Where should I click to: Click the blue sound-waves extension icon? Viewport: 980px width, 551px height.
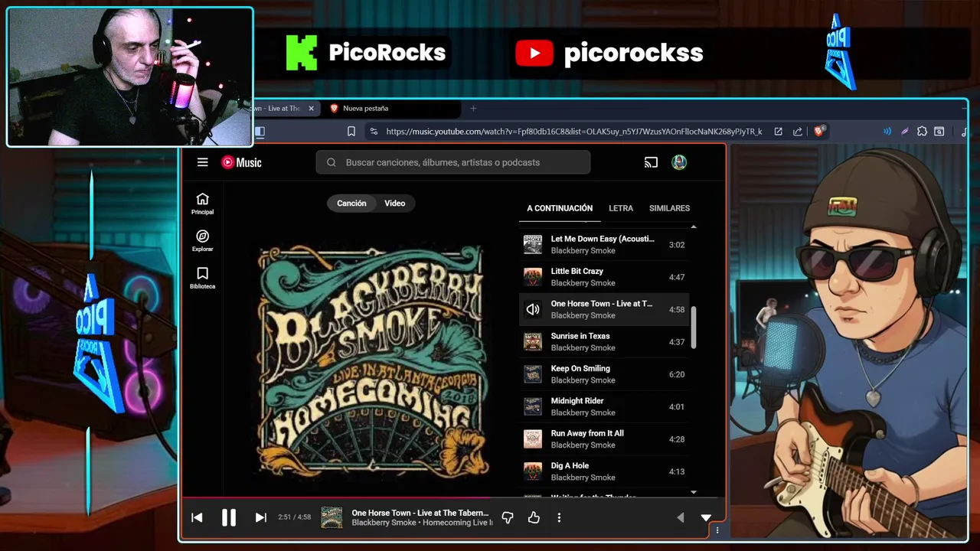click(x=887, y=132)
